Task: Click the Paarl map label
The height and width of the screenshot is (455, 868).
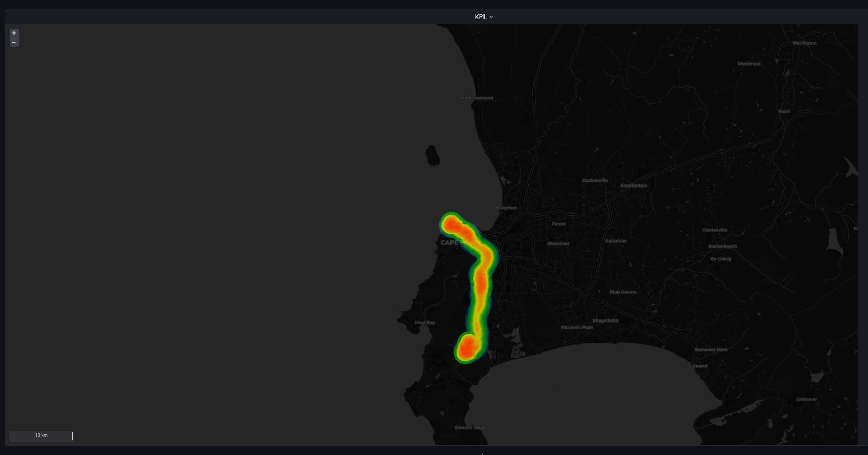Action: tap(783, 111)
